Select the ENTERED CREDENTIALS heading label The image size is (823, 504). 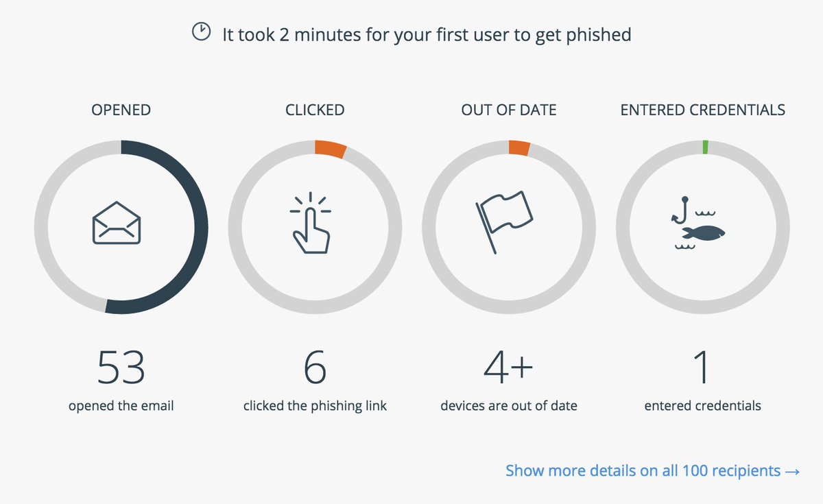point(703,110)
